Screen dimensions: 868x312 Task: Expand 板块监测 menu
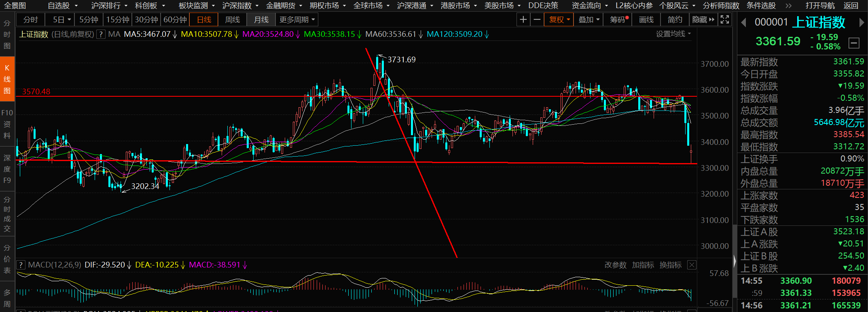(x=197, y=6)
